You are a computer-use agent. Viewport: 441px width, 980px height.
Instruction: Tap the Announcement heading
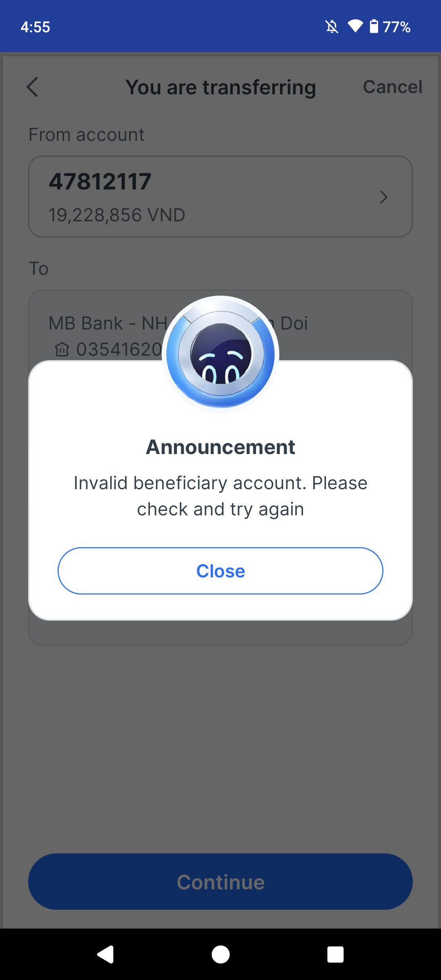(x=220, y=447)
